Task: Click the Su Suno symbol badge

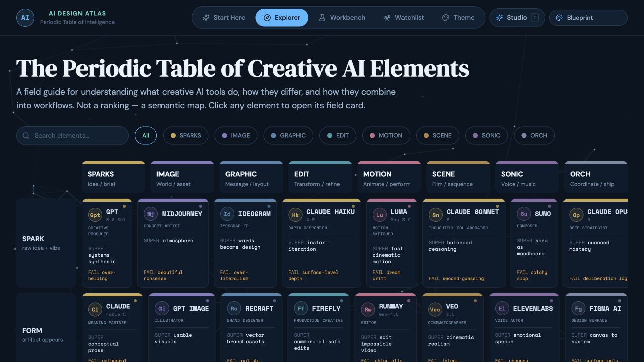Action: (x=524, y=214)
